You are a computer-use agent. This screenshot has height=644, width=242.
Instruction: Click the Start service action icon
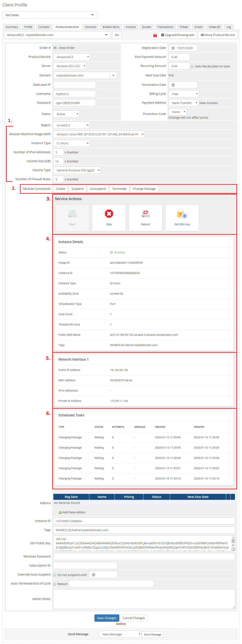point(72,214)
